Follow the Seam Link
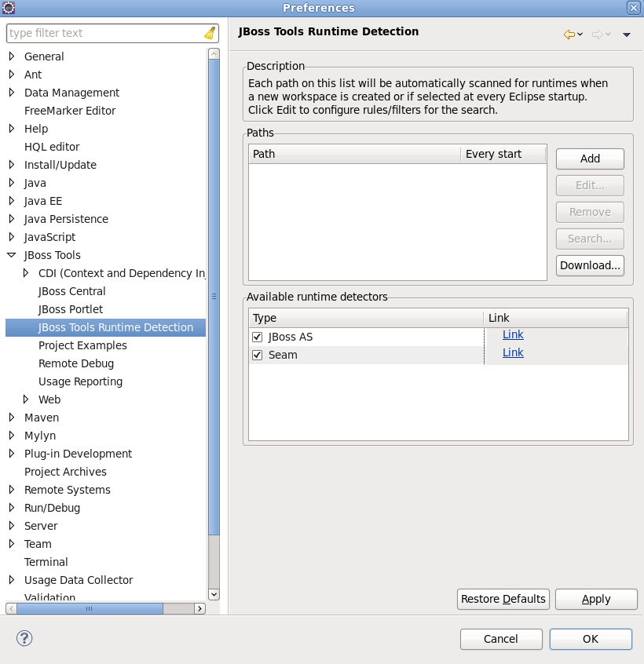 pyautogui.click(x=513, y=352)
